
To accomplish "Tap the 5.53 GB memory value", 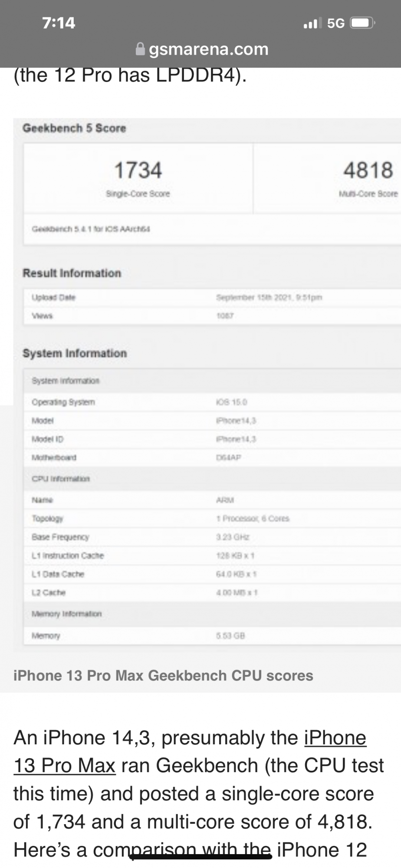I will point(230,636).
